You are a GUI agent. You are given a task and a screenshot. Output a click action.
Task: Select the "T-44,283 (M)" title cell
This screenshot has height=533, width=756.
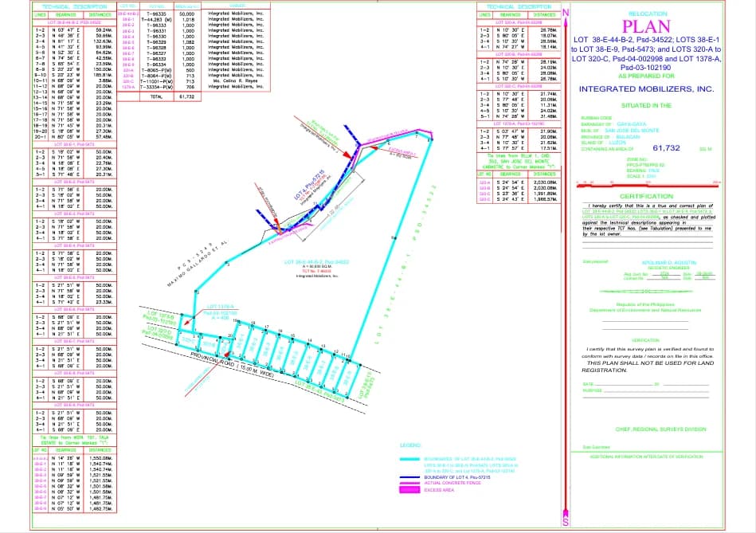coord(156,20)
